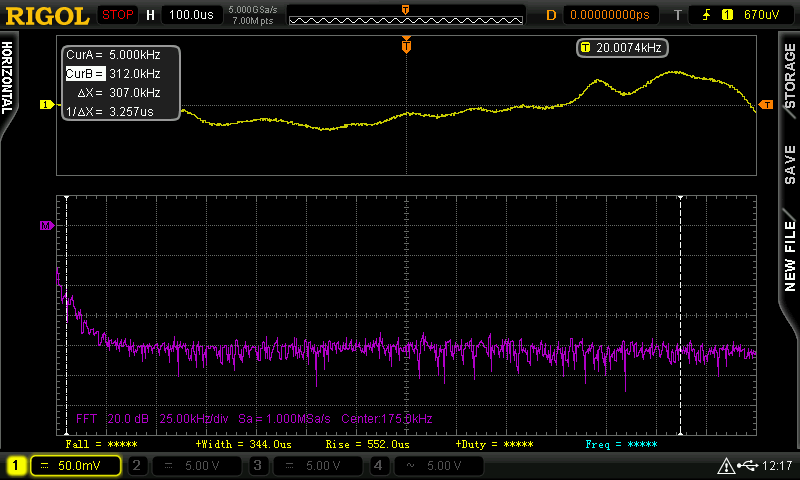The width and height of the screenshot is (800, 480).
Task: Toggle the channel 4 number badge
Action: coord(378,465)
